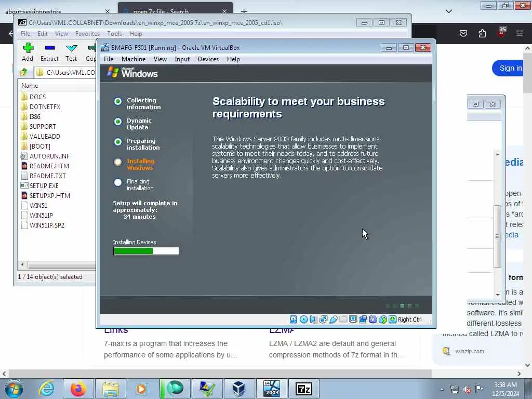Open 7-Zip Favorites menu
Screen dimensions: 532x399
click(87, 34)
